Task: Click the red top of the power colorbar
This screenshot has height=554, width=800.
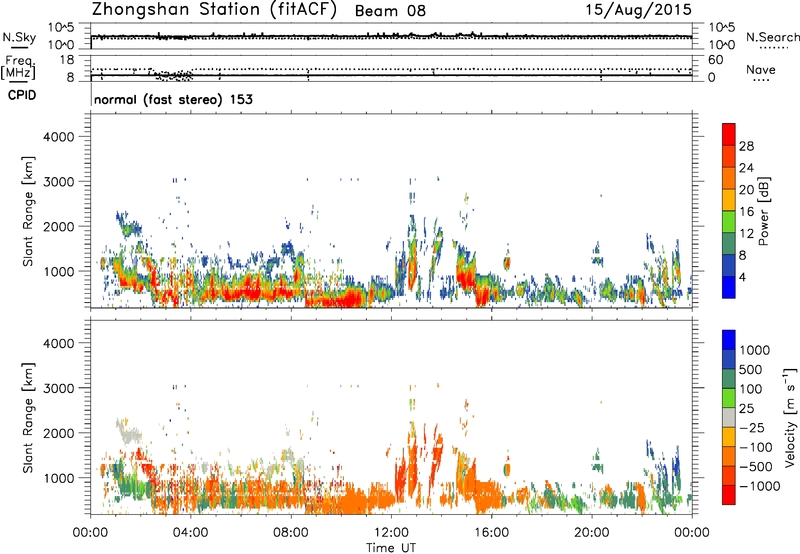Action: click(x=729, y=134)
